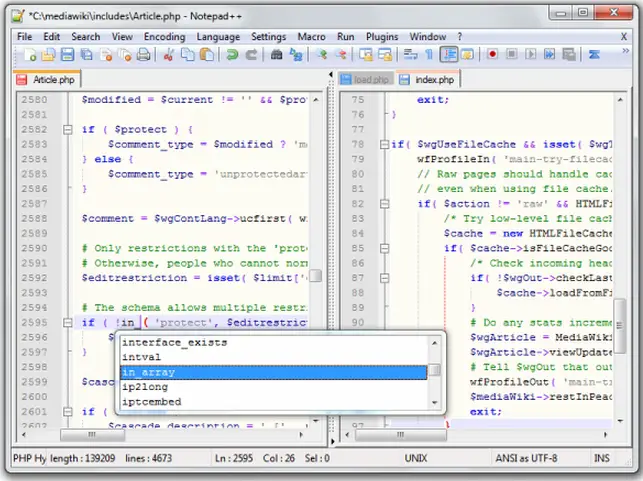This screenshot has height=481, width=643.
Task: Open the Plugins menu
Action: coord(382,36)
